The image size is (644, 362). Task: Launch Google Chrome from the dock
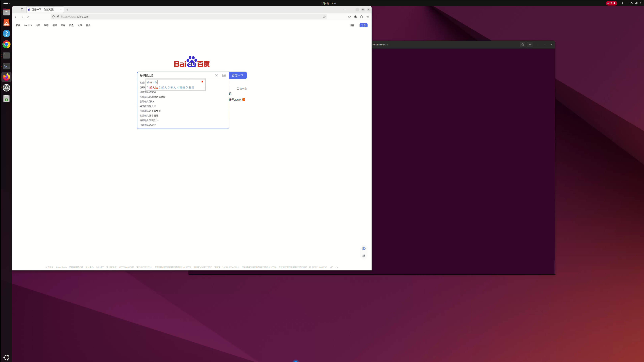click(x=6, y=44)
